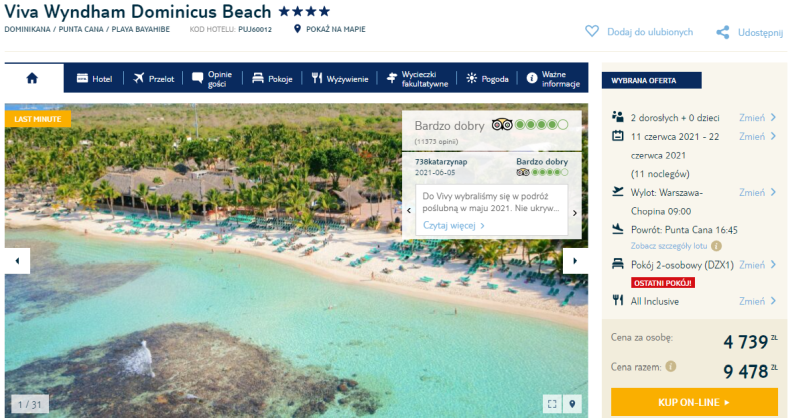Click the map marker icon on photo corner
This screenshot has width=790, height=418.
click(x=572, y=404)
